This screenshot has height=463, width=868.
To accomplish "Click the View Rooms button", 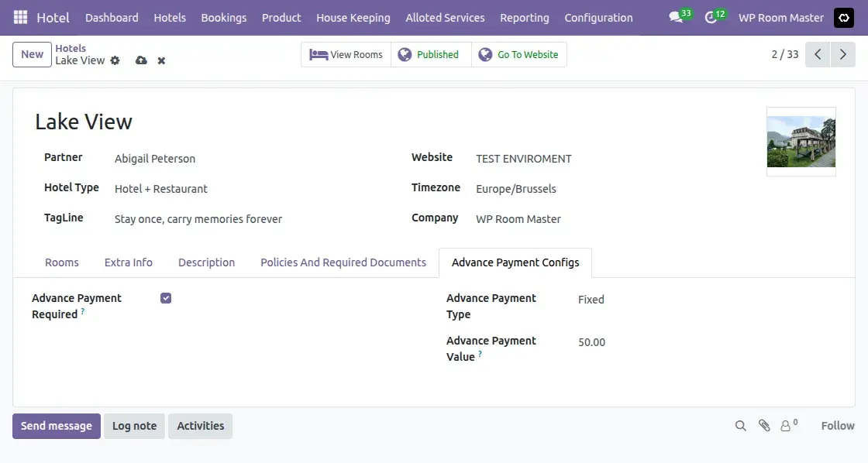I will click(346, 54).
